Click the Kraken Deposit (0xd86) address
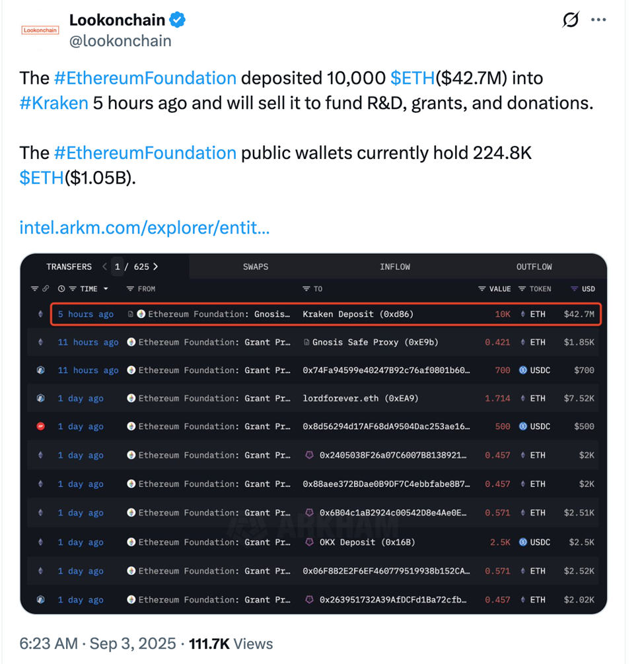 pyautogui.click(x=358, y=314)
